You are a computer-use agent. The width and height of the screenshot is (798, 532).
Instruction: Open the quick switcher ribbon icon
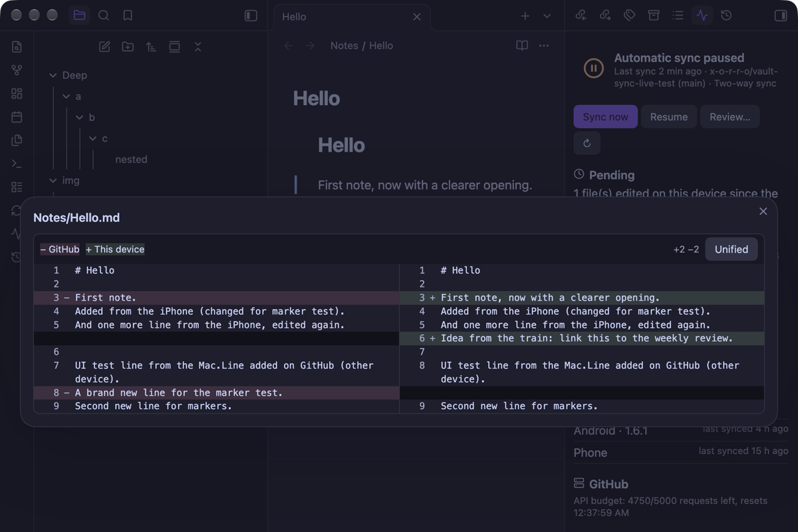(x=17, y=47)
